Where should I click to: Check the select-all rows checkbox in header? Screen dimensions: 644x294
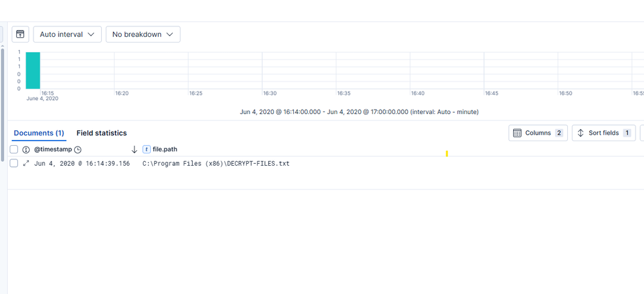14,150
